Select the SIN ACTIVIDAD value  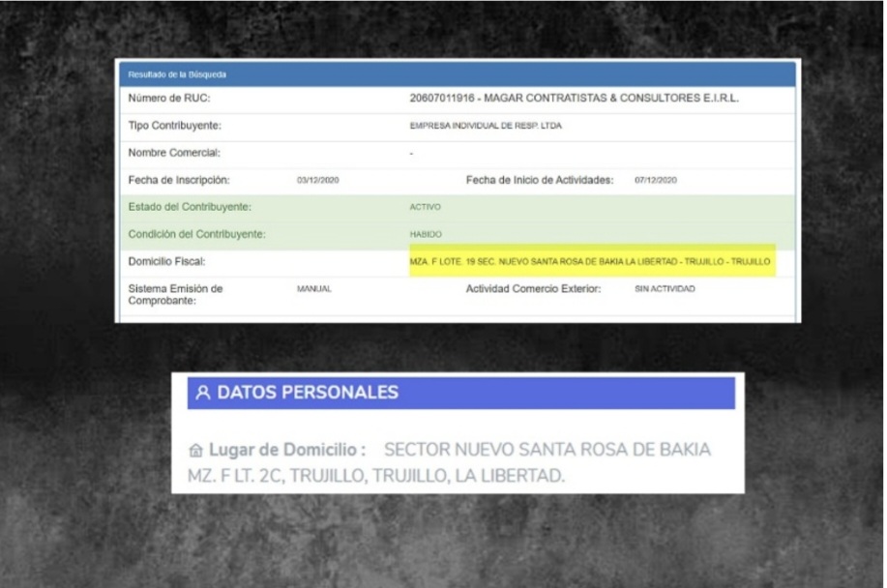[665, 289]
